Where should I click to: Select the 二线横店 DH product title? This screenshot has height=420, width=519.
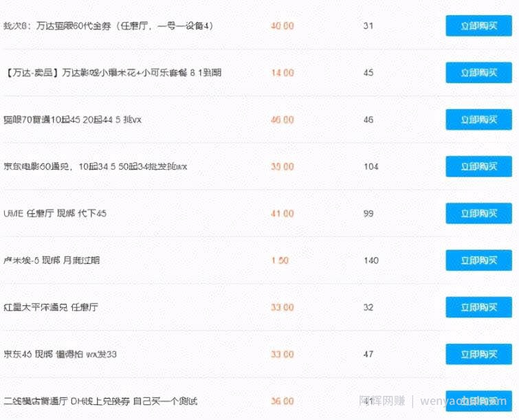coord(100,401)
